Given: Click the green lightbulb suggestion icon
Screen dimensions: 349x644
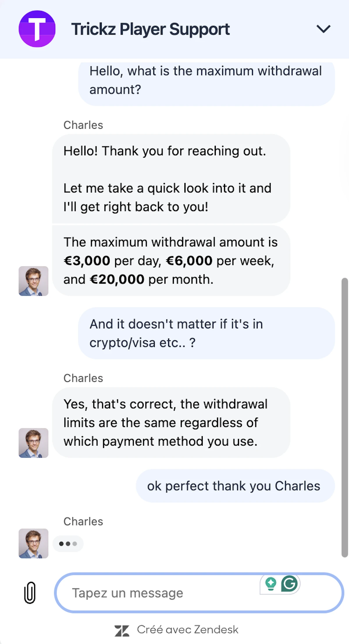Looking at the screenshot, I should tap(271, 583).
